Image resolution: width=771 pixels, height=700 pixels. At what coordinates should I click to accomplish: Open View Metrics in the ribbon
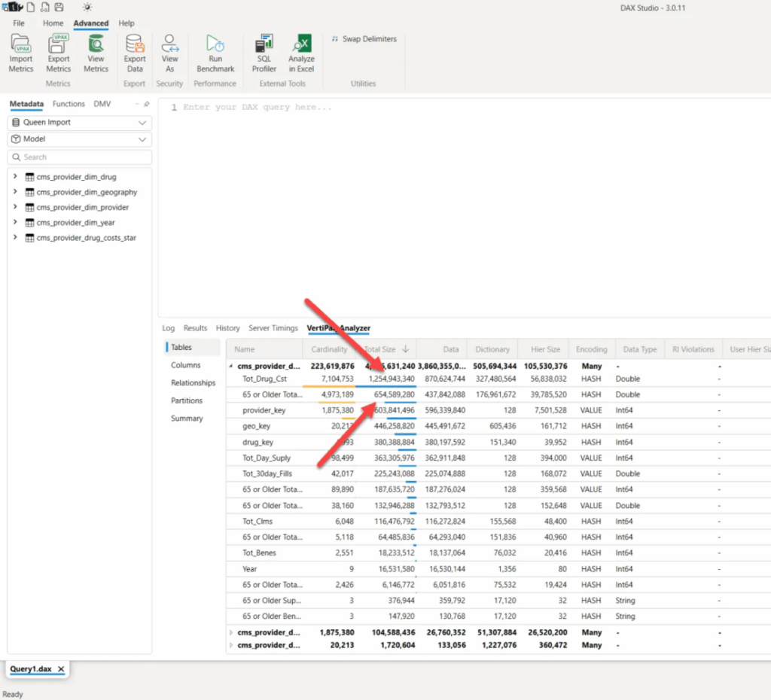[96, 45]
